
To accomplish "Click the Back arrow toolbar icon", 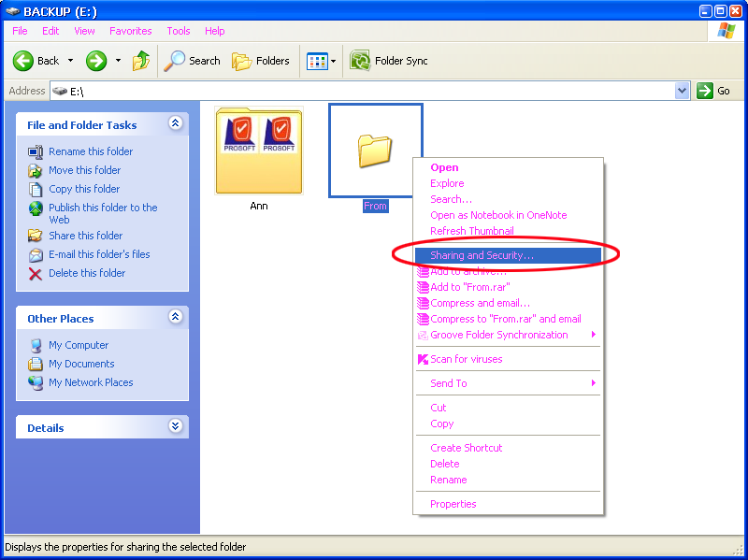I will coord(24,61).
